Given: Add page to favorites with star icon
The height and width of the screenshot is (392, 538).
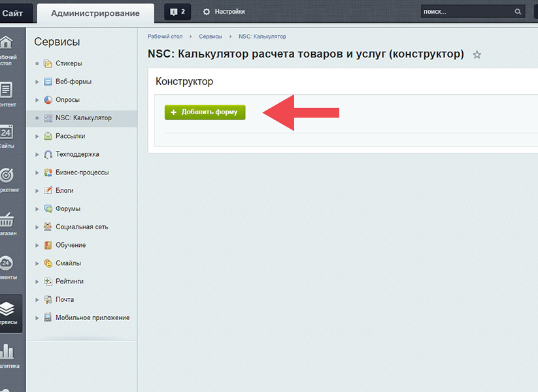Looking at the screenshot, I should (477, 55).
